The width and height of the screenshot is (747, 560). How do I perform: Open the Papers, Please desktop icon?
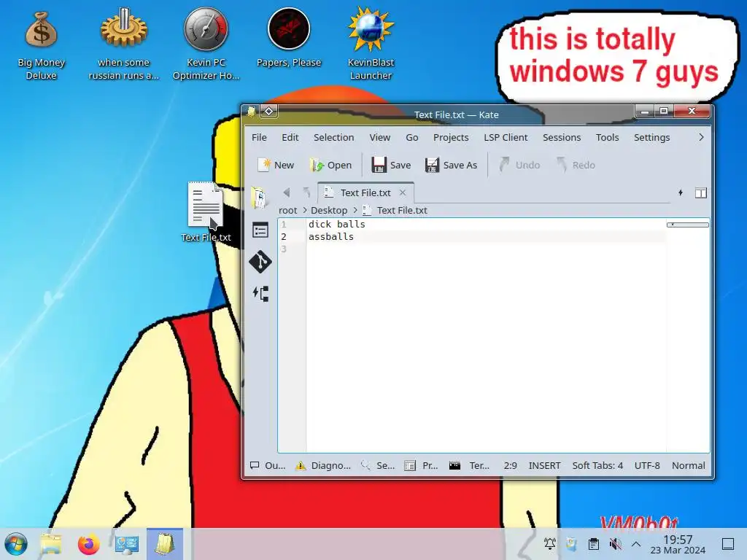(289, 38)
